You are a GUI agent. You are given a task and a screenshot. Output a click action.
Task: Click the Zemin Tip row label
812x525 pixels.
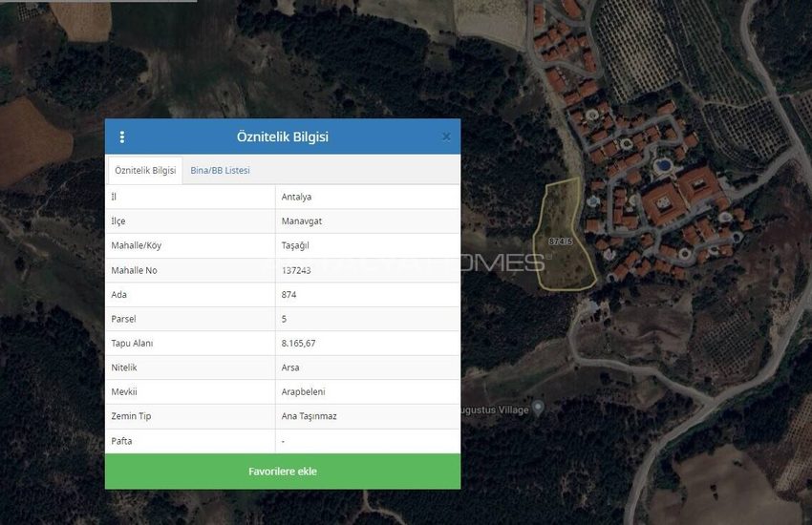(131, 416)
